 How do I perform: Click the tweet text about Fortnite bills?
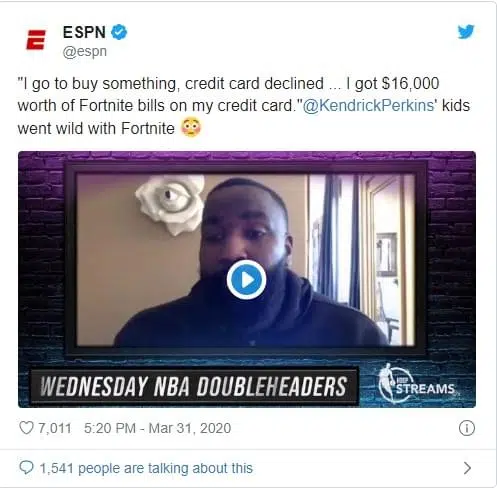click(x=243, y=106)
